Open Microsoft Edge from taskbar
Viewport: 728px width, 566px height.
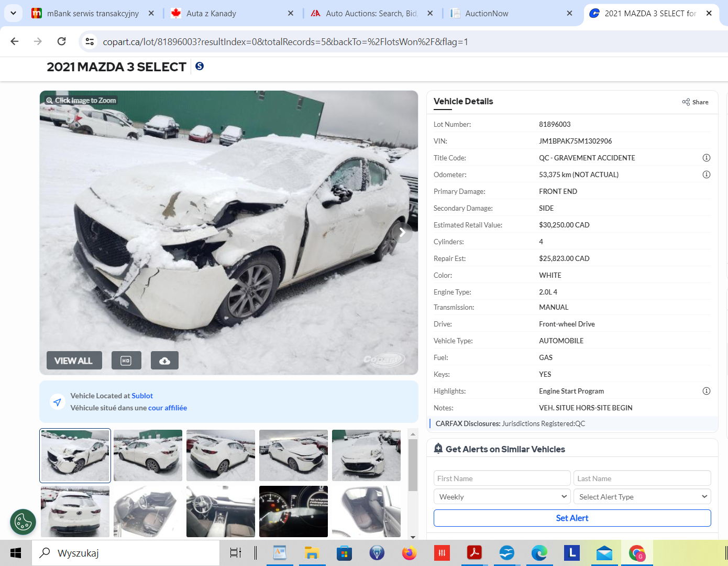coord(539,553)
